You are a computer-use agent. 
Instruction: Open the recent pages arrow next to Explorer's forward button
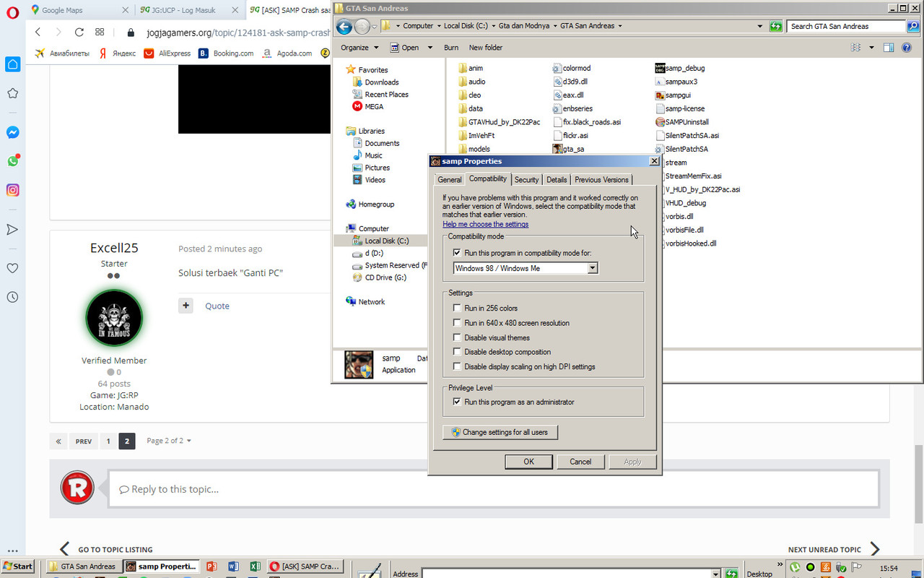(375, 27)
